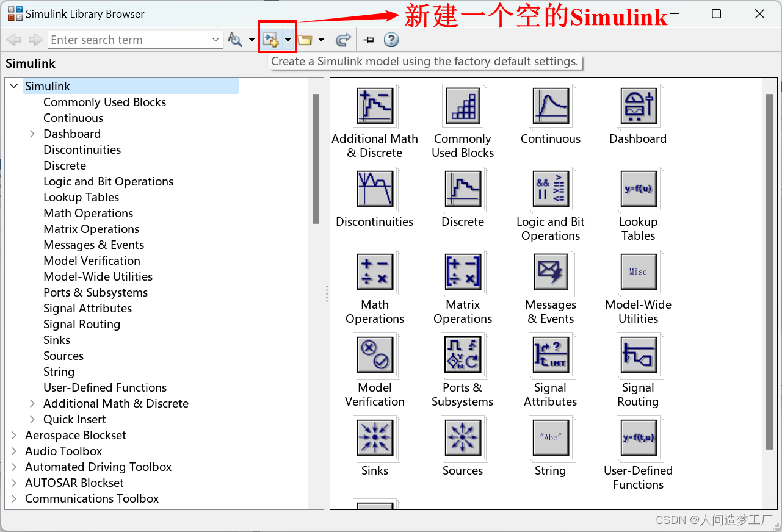Open the User-Defined Functions library icon
782x532 pixels.
[639, 438]
